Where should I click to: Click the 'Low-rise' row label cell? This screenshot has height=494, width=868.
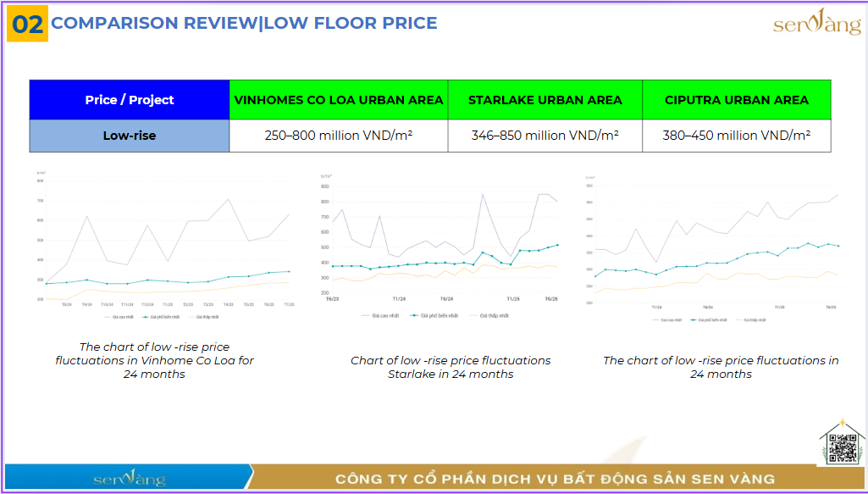(x=130, y=136)
